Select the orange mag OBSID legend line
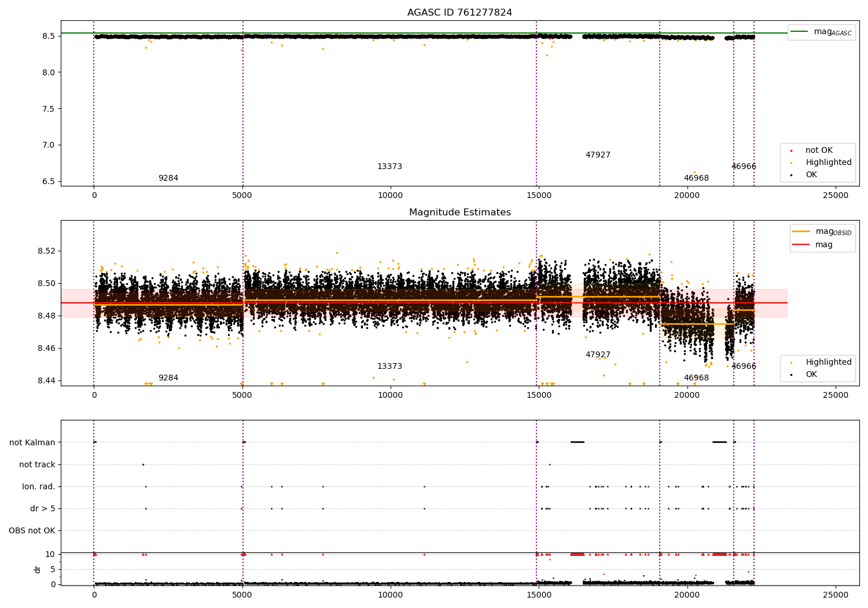Image resolution: width=868 pixels, height=608 pixels. tap(801, 231)
